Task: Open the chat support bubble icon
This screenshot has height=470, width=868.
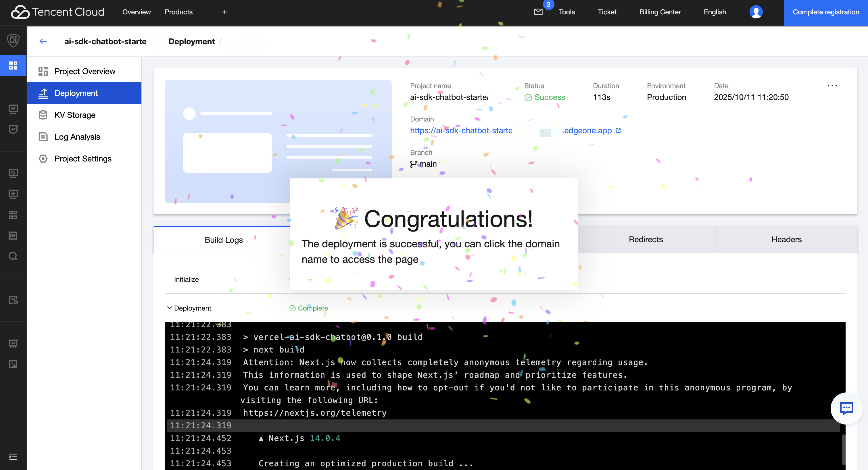Action: [846, 408]
